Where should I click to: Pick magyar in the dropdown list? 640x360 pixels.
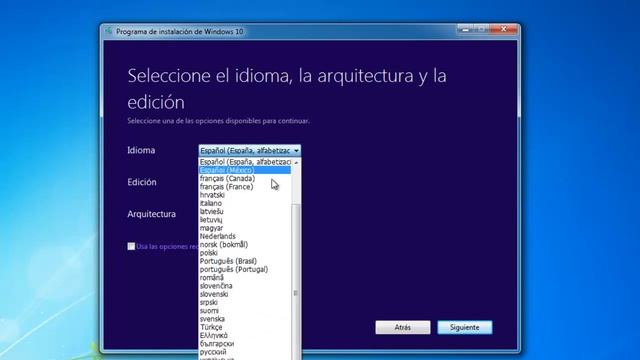pyautogui.click(x=245, y=228)
